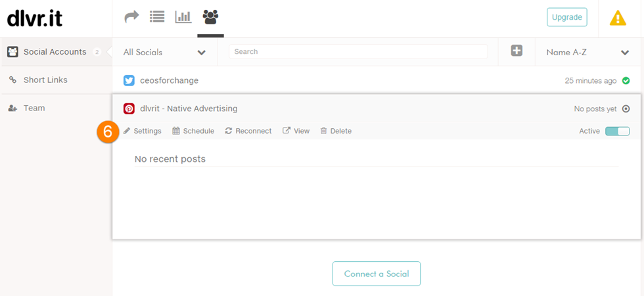This screenshot has height=296, width=644.
Task: Click the plus icon to add social
Action: click(517, 51)
